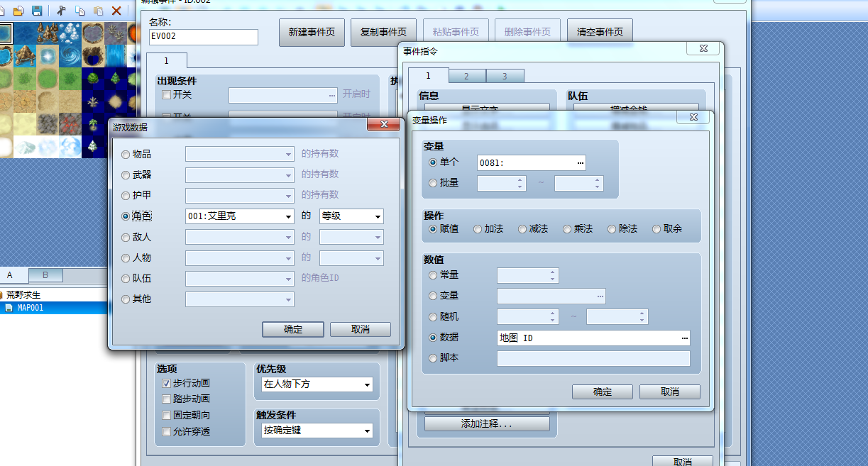Click the 复制事件页 button
Image resolution: width=868 pixels, height=466 pixels.
pyautogui.click(x=384, y=32)
